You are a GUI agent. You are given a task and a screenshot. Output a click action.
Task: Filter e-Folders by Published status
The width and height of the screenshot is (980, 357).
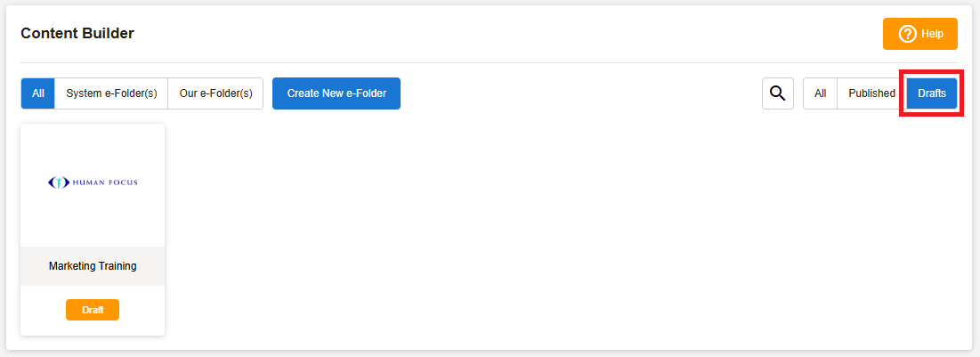coord(871,93)
